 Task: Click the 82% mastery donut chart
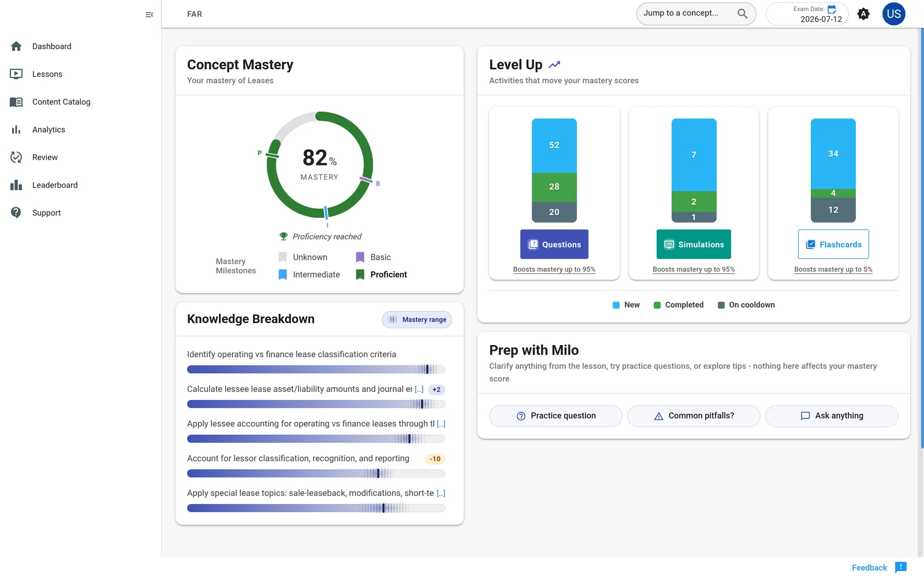319,165
